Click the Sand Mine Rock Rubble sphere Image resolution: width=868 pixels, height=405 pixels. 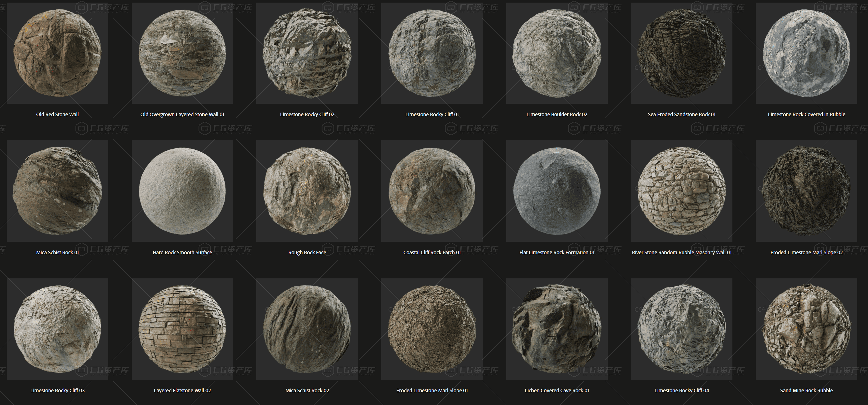tap(806, 329)
